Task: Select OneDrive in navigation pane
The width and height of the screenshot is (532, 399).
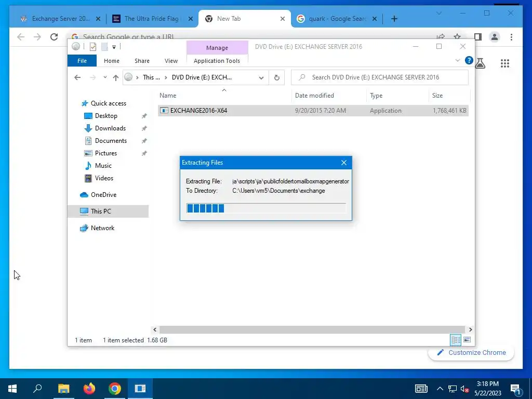Action: coord(103,195)
